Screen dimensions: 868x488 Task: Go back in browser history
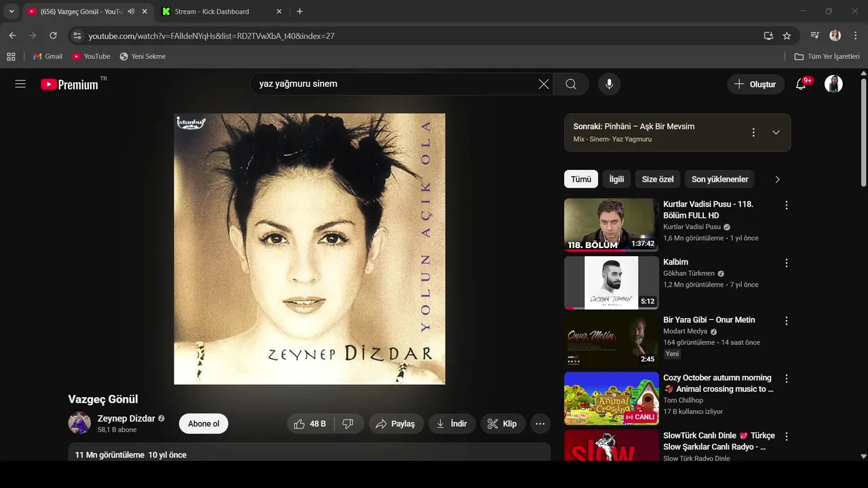pyautogui.click(x=12, y=35)
